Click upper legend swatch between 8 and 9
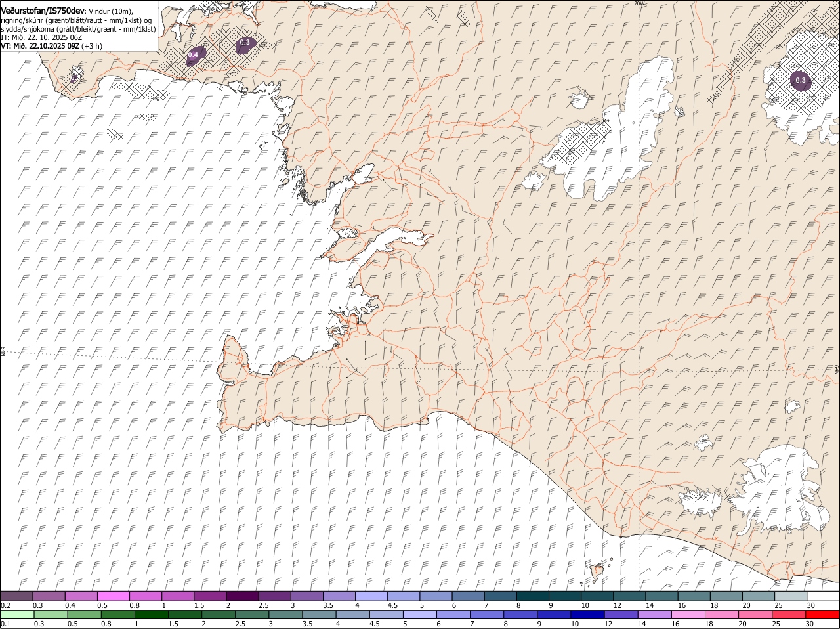Viewport: 840px width, 629px height. click(x=533, y=596)
